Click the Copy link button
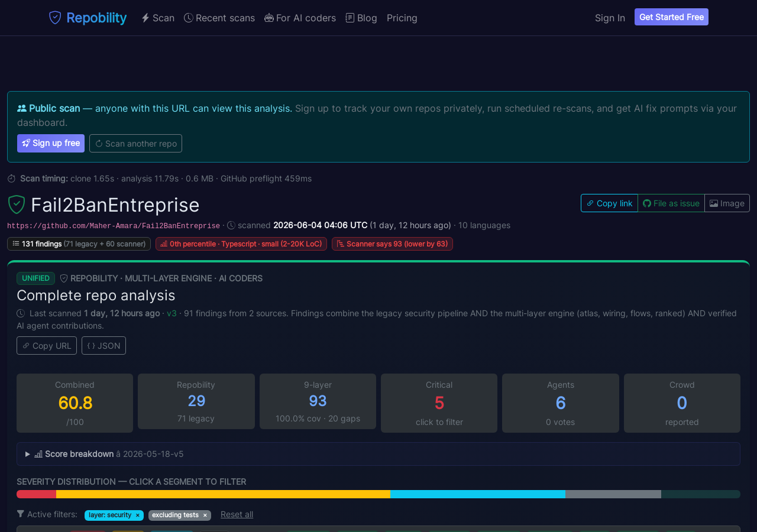Screen dimensions: 757x532 pos(609,203)
